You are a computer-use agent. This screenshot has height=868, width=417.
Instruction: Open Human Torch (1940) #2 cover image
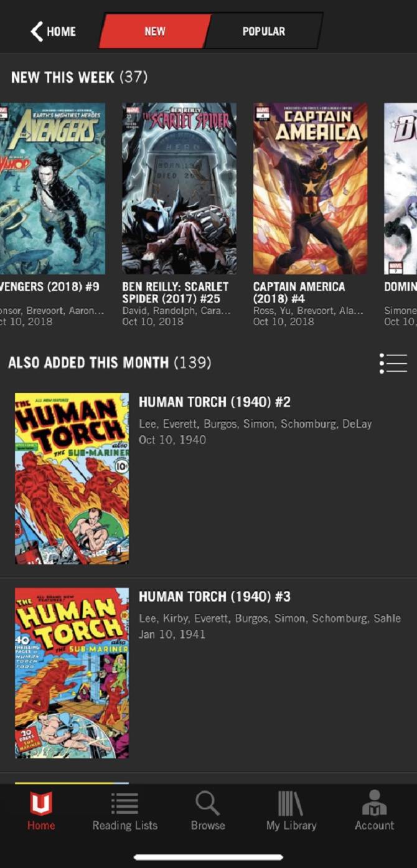pos(72,478)
